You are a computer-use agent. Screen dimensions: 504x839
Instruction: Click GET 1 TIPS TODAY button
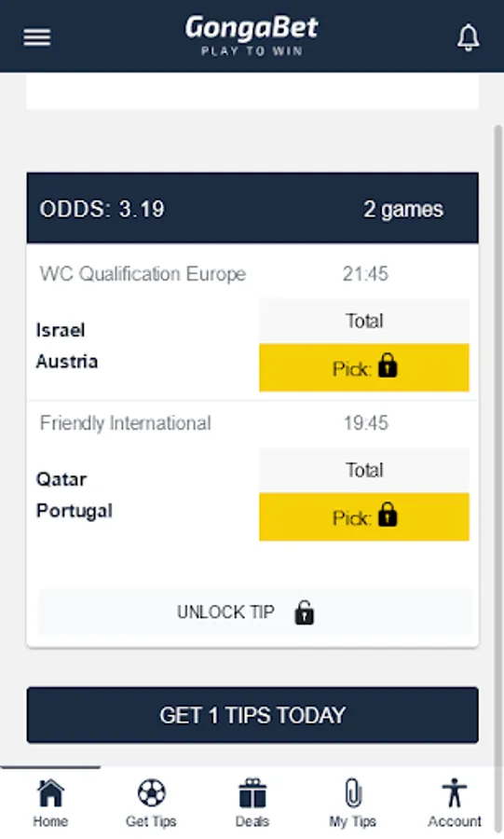tap(252, 715)
